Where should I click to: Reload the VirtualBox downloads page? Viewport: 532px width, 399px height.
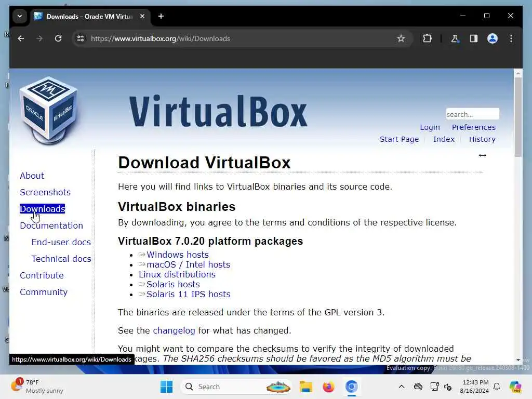pos(58,38)
